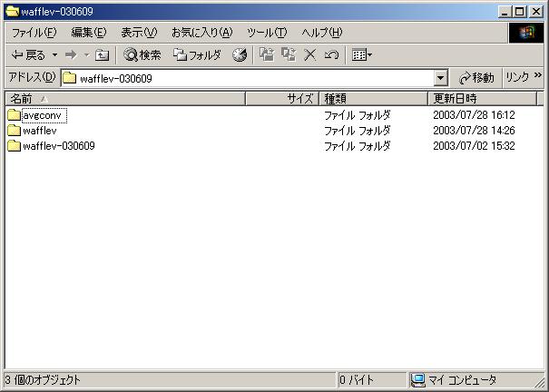Expand the links bar chevron
The width and height of the screenshot is (549, 392).
pos(537,75)
